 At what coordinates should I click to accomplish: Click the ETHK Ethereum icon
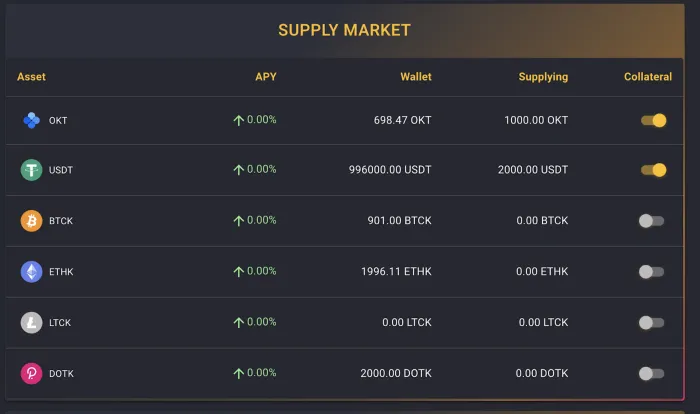pos(31,272)
